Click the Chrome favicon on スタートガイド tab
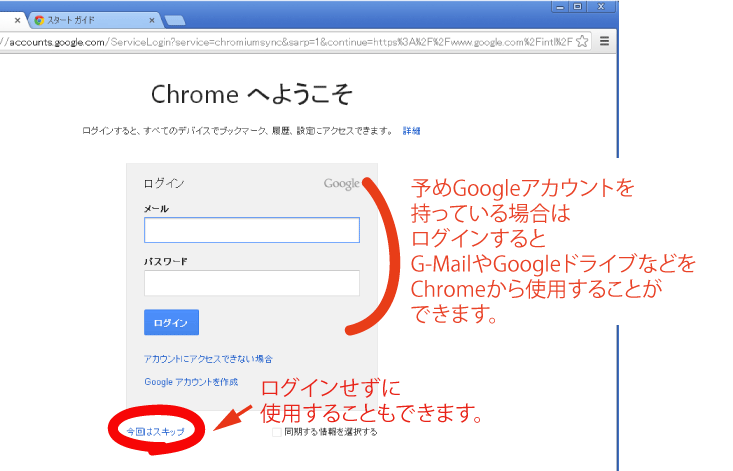Image resolution: width=733 pixels, height=471 pixels. tap(39, 21)
